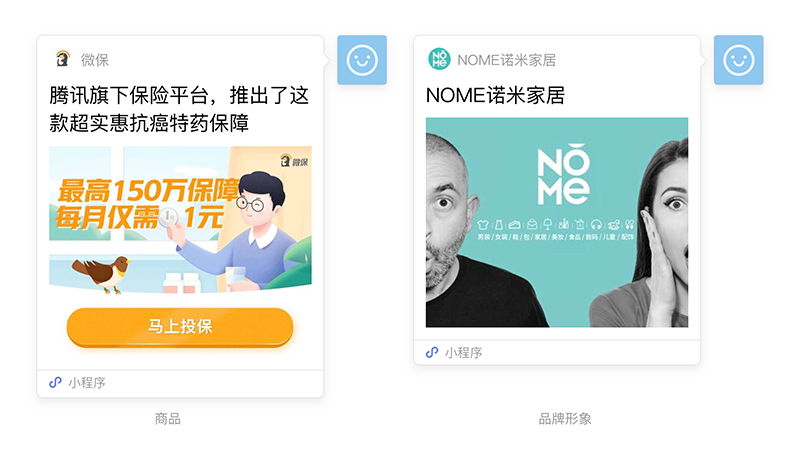Click the mini program icon under 微保 card

pyautogui.click(x=55, y=382)
